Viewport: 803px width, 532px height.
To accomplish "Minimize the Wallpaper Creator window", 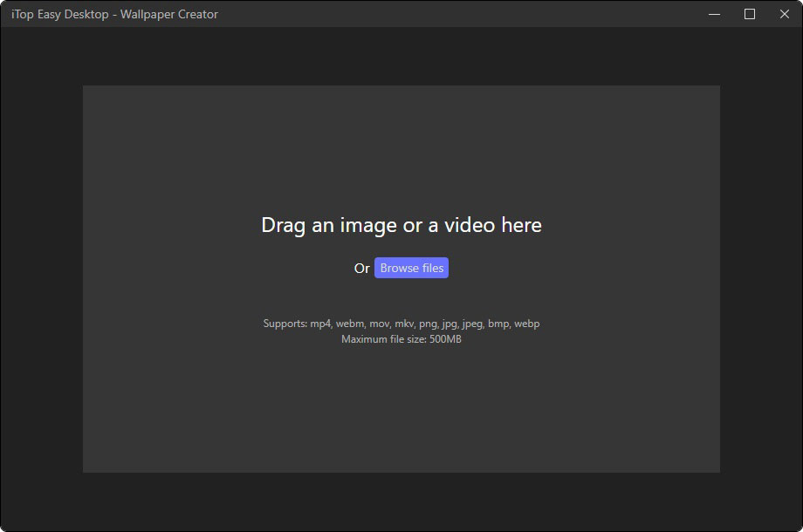I will pyautogui.click(x=715, y=14).
